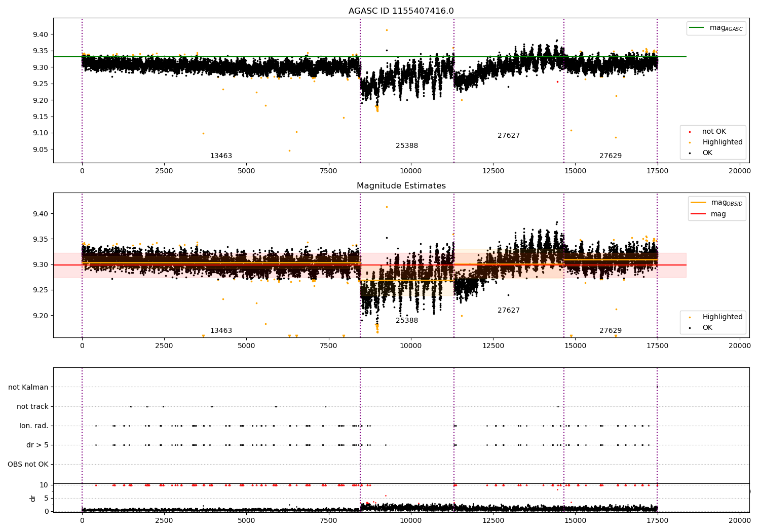Click y-tick 9.40 in top plot
Image resolution: width=760 pixels, height=532 pixels.
tap(41, 34)
